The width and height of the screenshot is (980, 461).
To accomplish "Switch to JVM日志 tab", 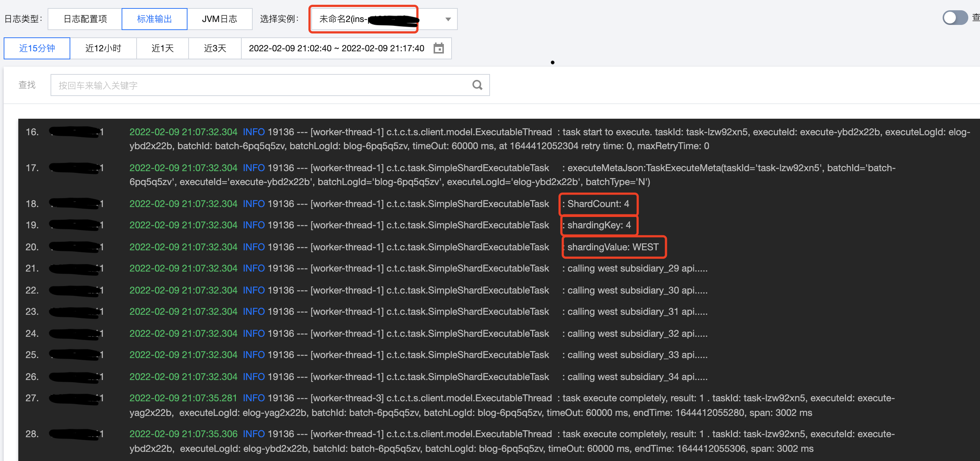I will 219,19.
